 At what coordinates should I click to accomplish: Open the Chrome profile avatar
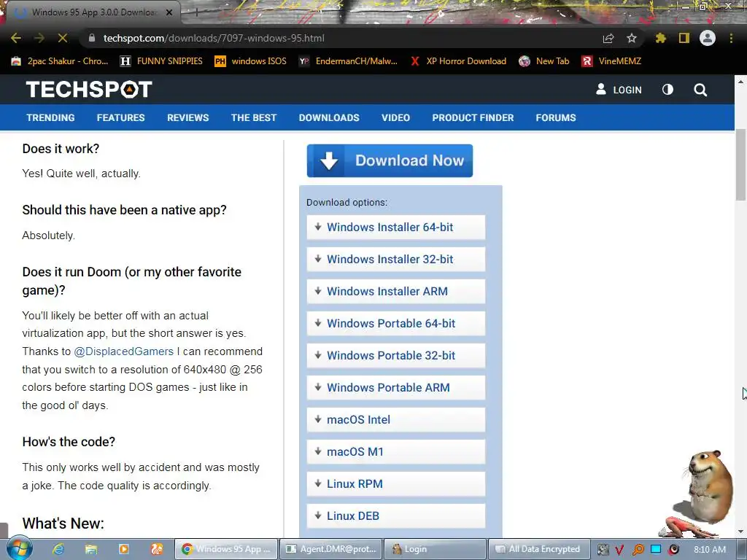coord(708,38)
